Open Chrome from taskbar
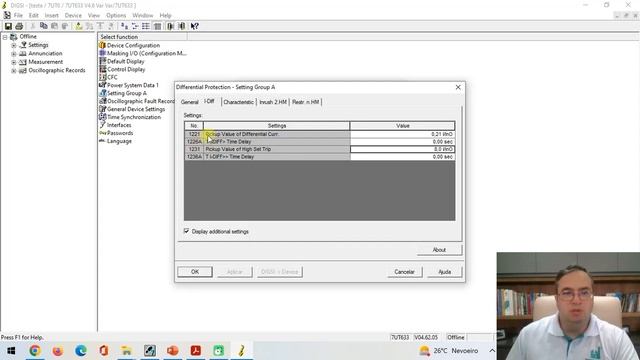 [x=35, y=351]
